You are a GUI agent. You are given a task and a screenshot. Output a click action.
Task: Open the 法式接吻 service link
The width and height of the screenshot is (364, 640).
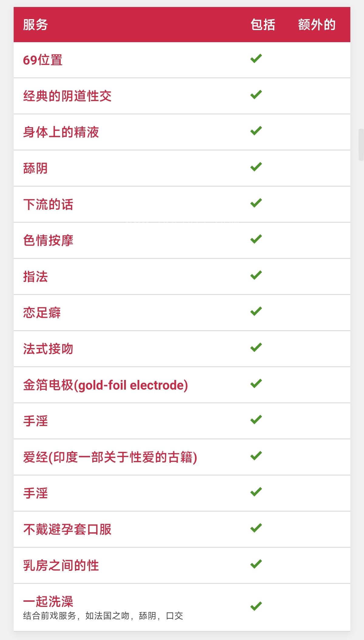tap(48, 349)
